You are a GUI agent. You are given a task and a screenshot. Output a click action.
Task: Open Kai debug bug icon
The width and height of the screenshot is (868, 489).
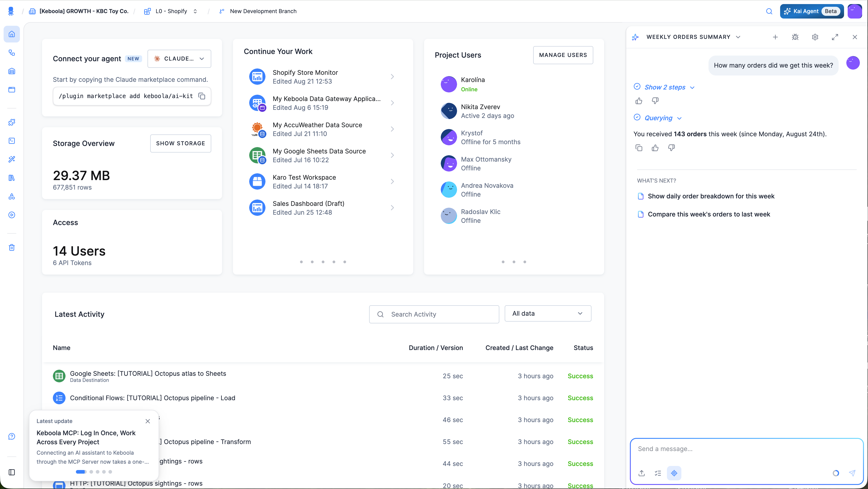(x=795, y=37)
